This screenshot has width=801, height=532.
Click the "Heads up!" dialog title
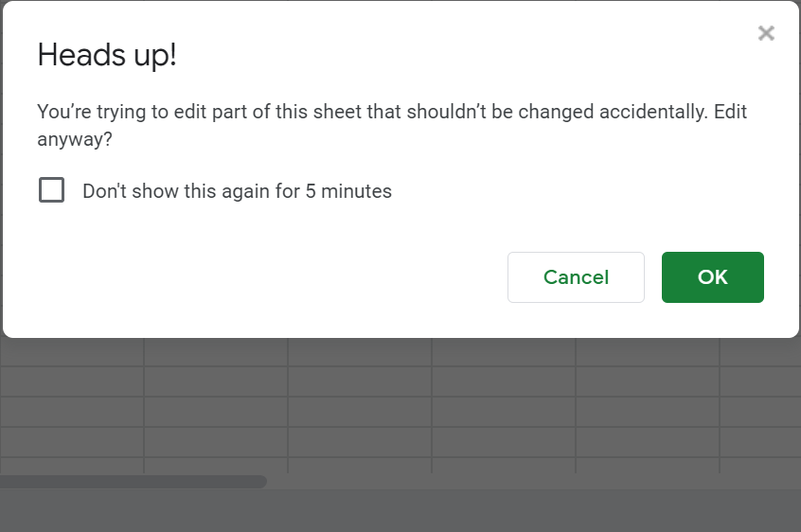click(x=107, y=55)
